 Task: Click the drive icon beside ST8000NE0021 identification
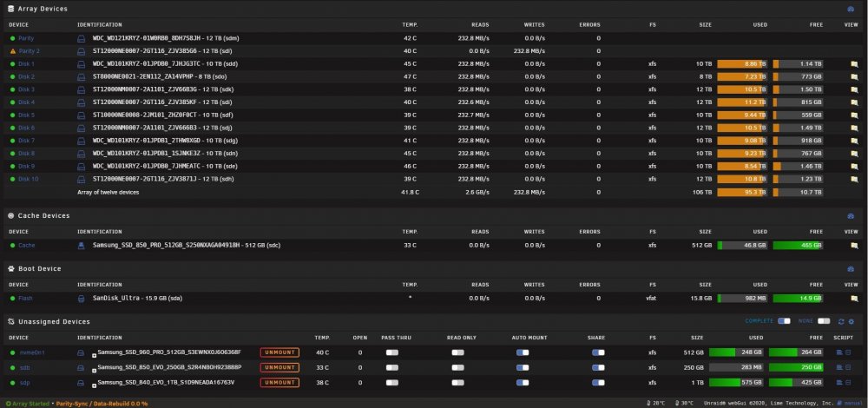click(x=82, y=77)
